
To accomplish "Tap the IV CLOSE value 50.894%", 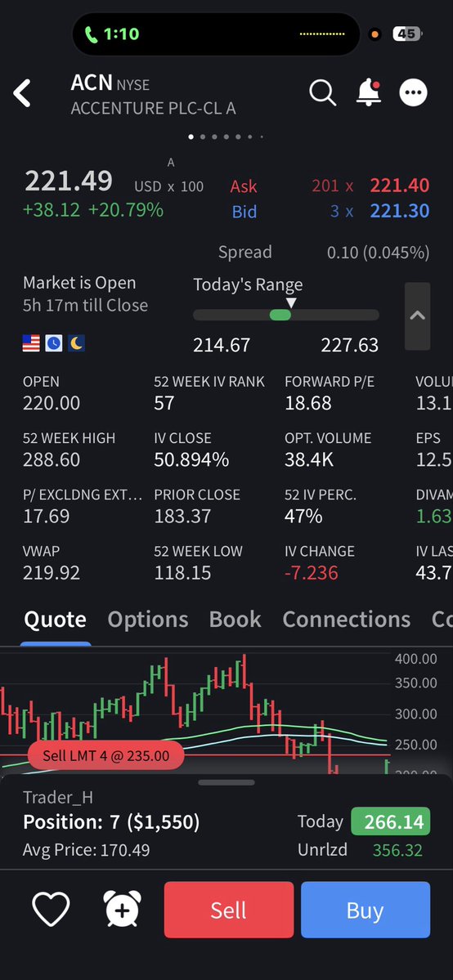I will coord(191,460).
